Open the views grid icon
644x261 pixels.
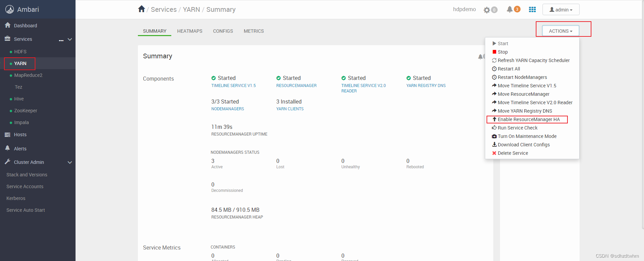[x=532, y=9]
